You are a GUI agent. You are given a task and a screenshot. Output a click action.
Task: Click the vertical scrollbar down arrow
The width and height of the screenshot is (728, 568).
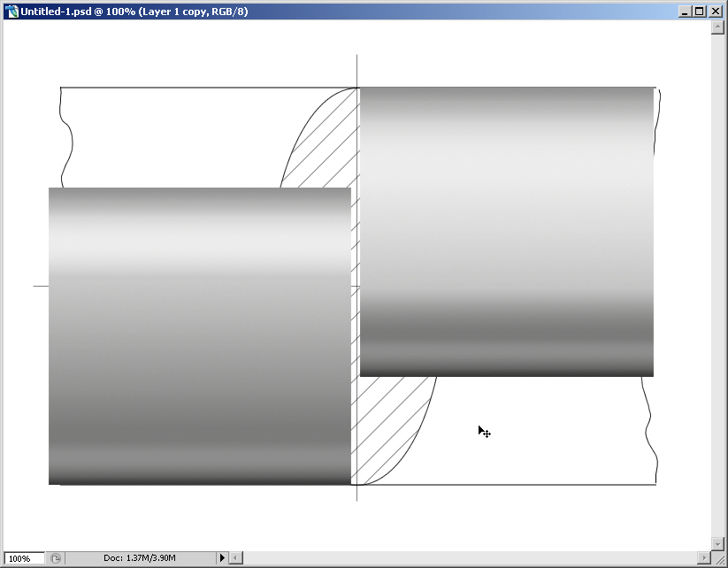point(717,543)
